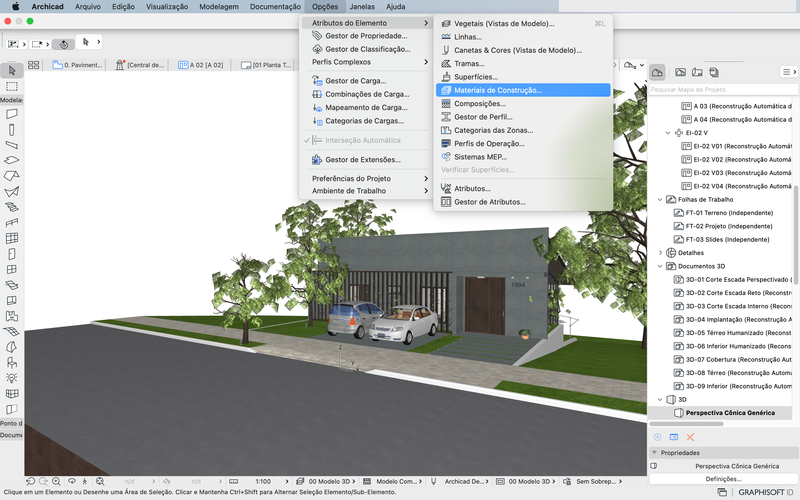
Task: Select the Door tool in the toolbox
Action: click(x=12, y=254)
